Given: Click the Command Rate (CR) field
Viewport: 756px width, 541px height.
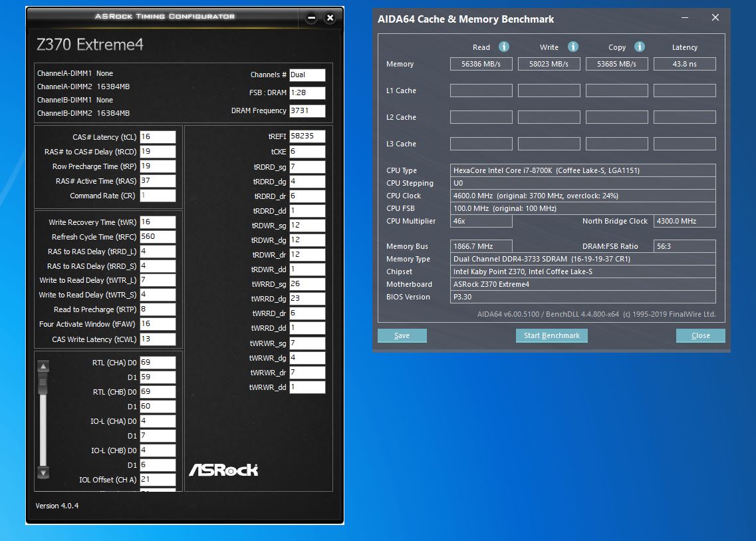Looking at the screenshot, I should coord(158,196).
